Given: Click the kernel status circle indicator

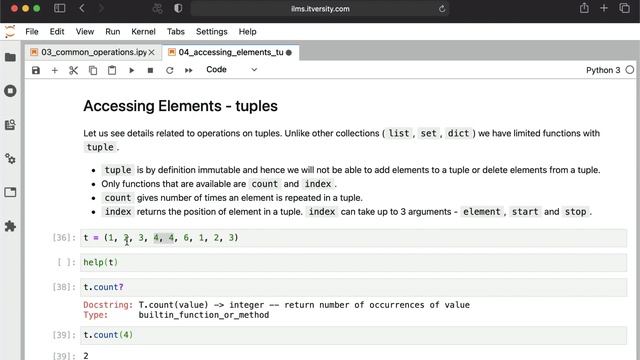Looking at the screenshot, I should tap(630, 70).
